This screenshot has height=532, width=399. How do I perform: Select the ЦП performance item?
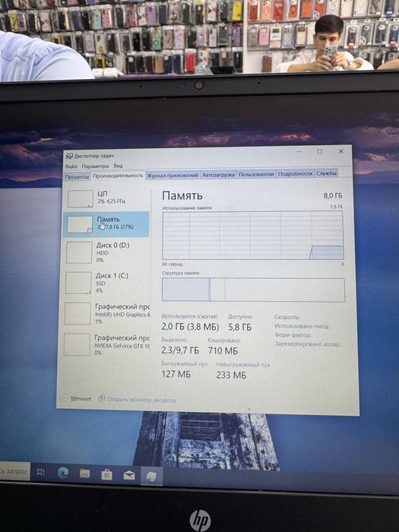click(106, 198)
